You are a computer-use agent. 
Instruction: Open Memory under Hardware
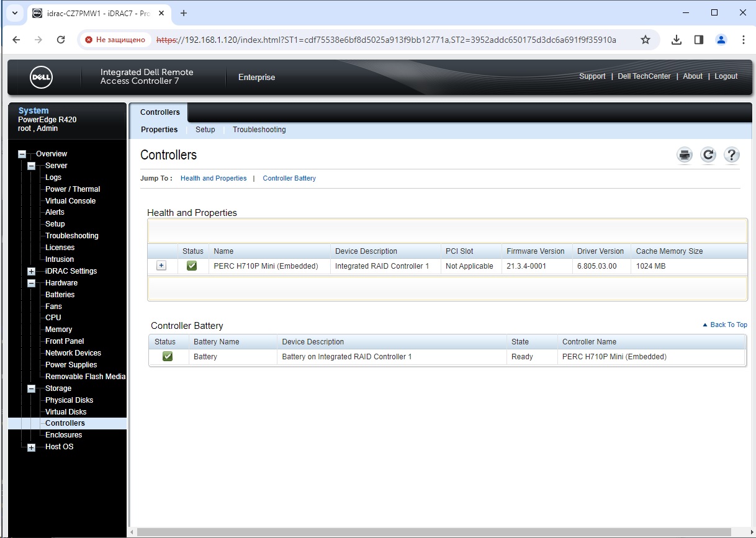59,330
